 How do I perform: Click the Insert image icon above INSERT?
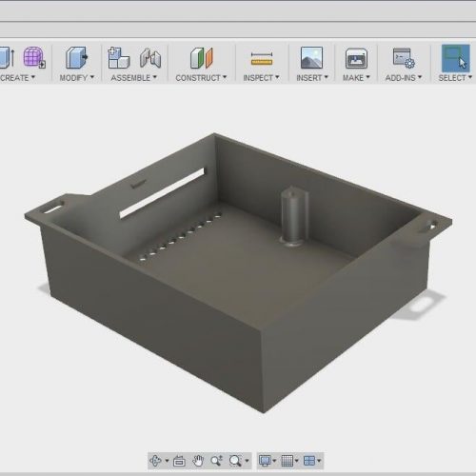tap(311, 58)
